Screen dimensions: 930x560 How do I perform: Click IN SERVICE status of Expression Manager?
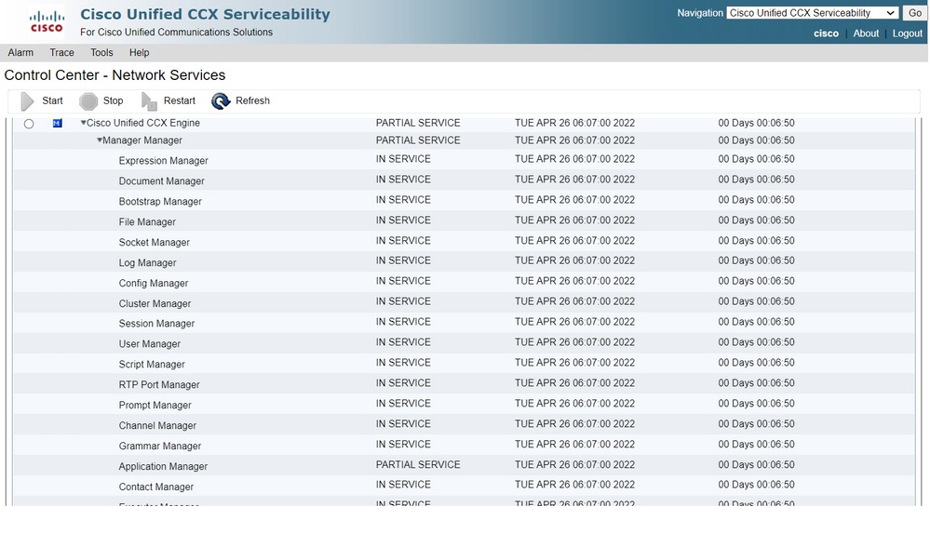tap(403, 159)
